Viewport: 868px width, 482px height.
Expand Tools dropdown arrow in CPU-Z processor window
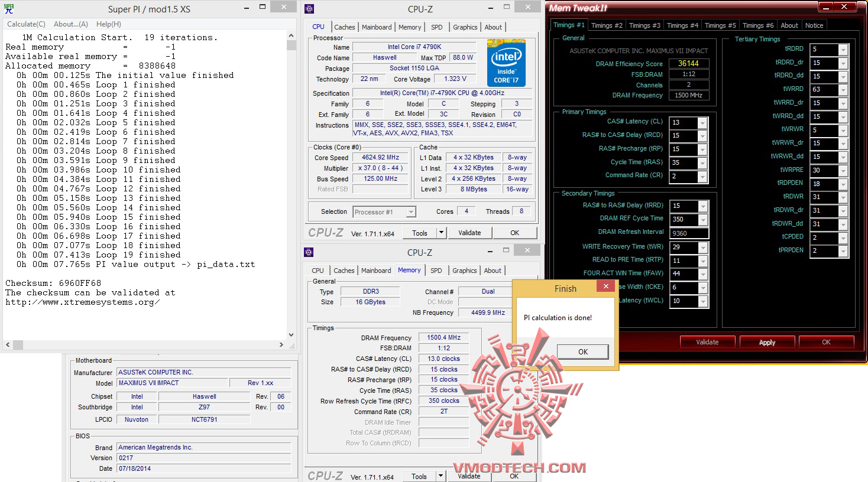point(441,233)
